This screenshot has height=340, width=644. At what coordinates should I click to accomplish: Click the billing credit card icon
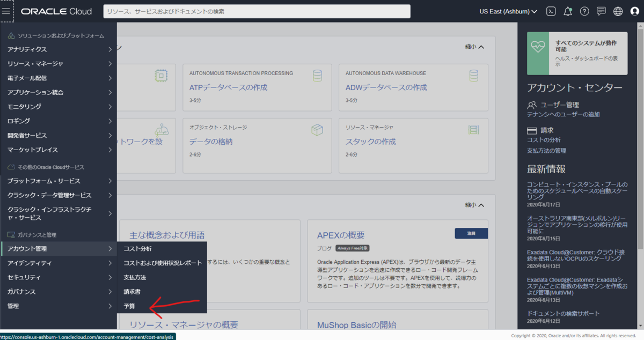coord(532,130)
